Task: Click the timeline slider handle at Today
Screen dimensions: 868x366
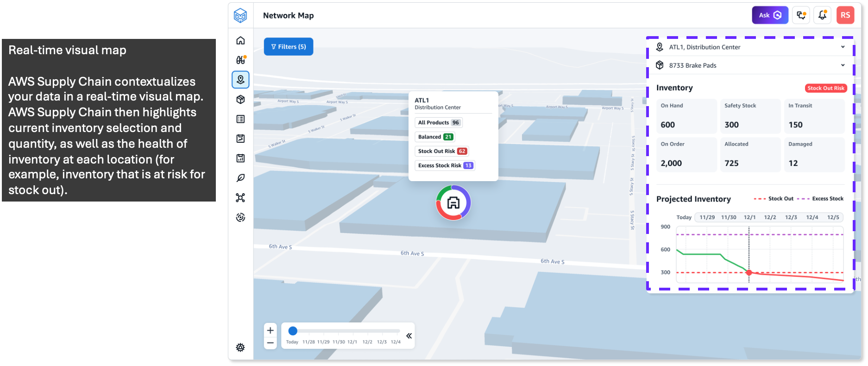Action: pos(293,331)
